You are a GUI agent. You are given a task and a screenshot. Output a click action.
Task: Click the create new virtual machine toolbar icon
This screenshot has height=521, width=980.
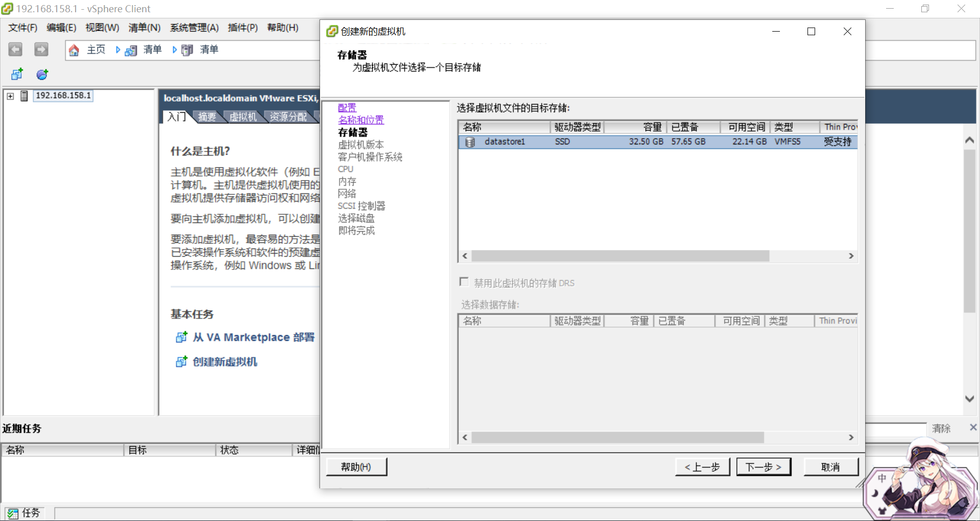tap(16, 74)
